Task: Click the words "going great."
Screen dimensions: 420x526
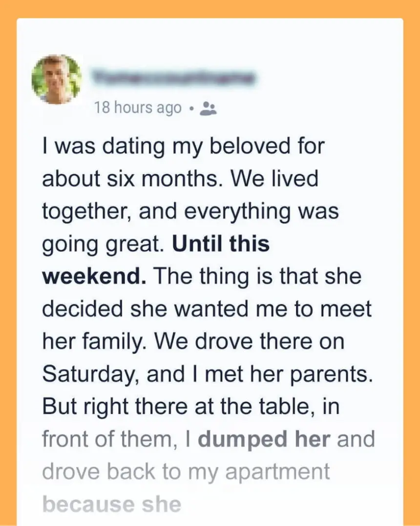Action: (x=104, y=244)
